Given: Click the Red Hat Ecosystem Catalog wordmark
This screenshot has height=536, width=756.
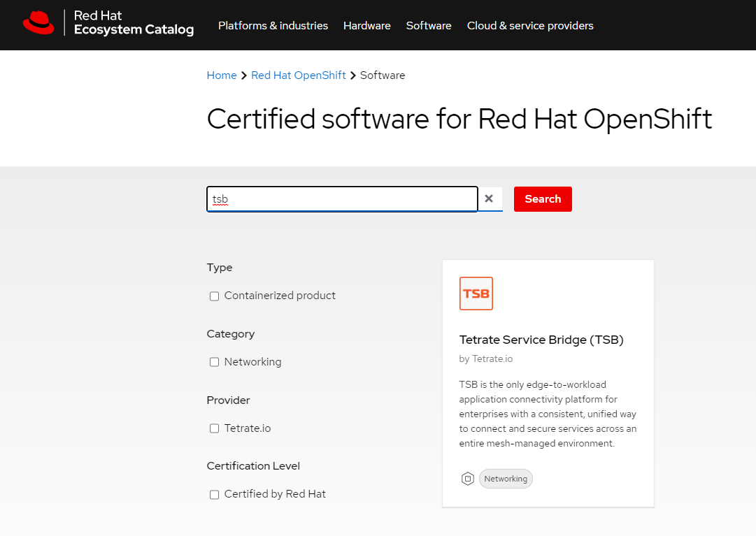Looking at the screenshot, I should [x=134, y=25].
